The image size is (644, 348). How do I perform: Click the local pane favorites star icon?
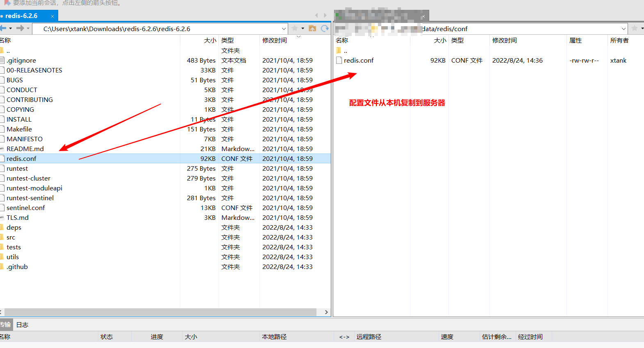click(x=295, y=28)
